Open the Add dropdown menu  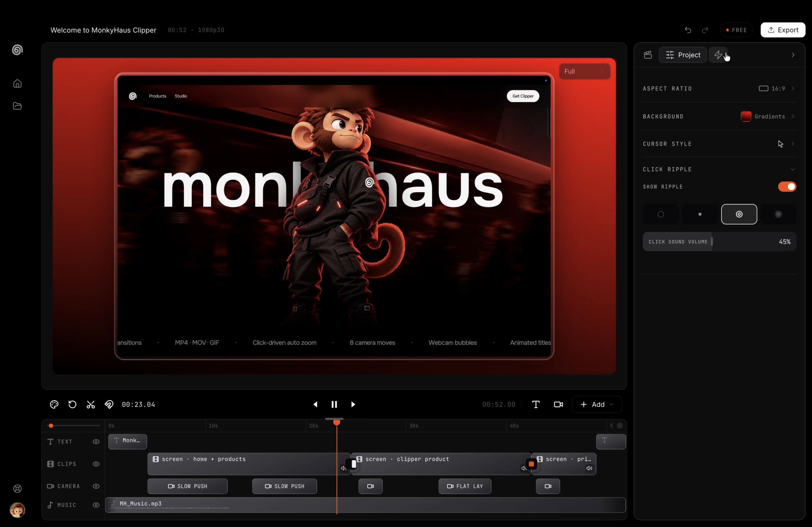(596, 404)
